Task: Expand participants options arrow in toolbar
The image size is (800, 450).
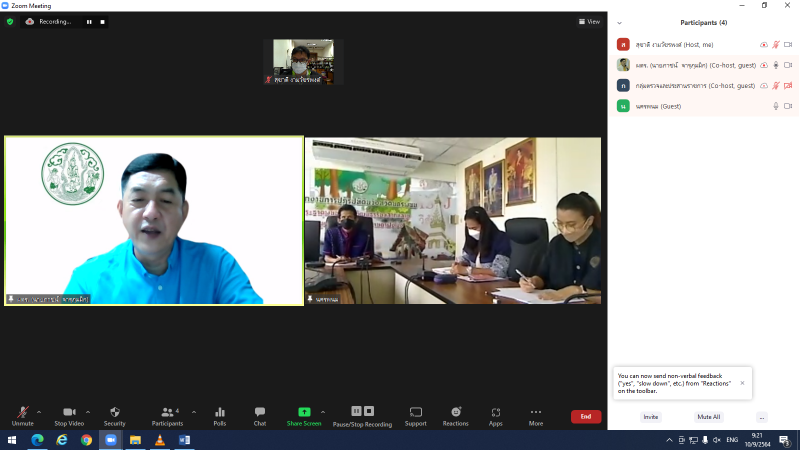Action: tap(194, 412)
